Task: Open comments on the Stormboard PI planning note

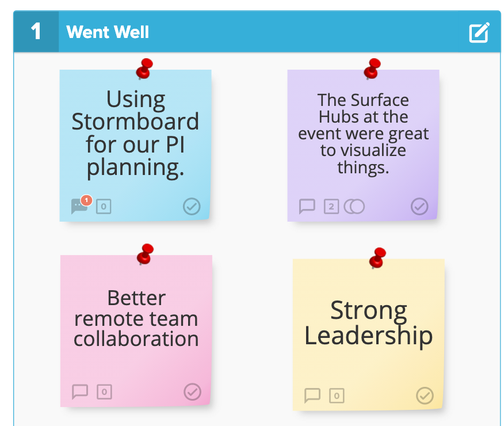Action: 80,206
